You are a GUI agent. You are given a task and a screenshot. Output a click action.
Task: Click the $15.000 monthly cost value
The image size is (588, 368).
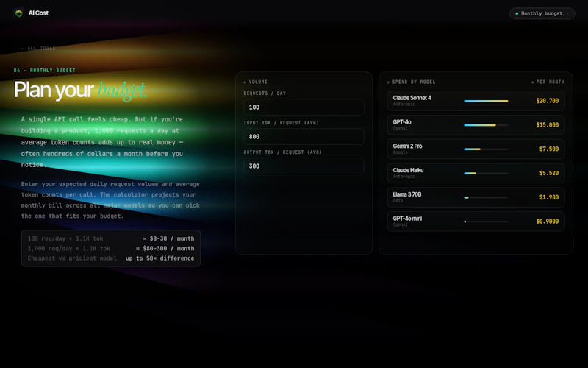pos(547,124)
